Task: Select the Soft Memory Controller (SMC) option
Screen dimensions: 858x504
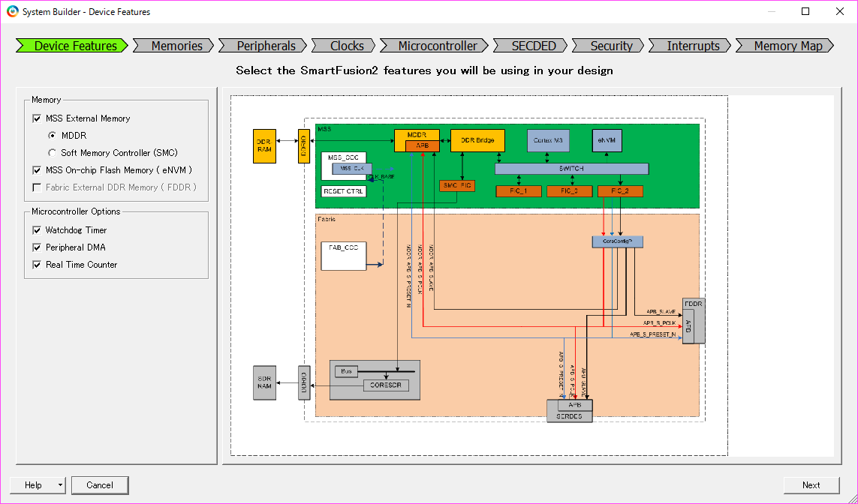Action: coord(51,151)
